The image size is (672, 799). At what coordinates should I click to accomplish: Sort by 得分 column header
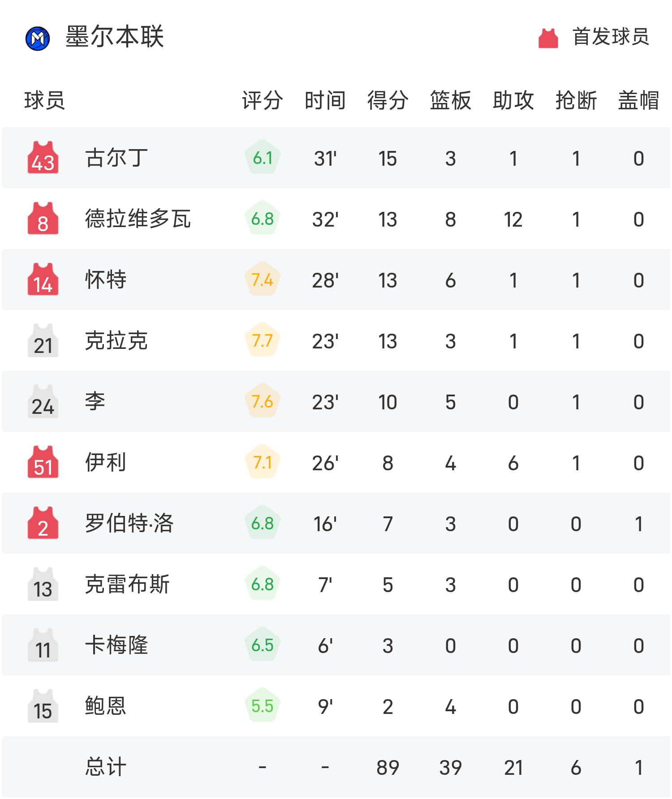pos(388,100)
